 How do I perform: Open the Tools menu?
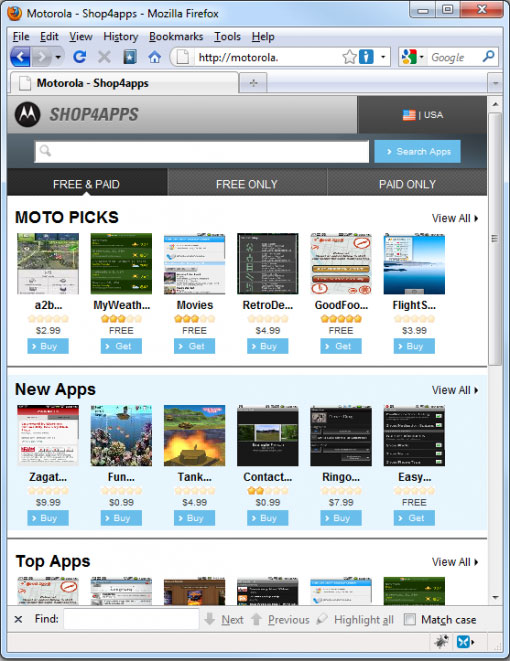227,37
